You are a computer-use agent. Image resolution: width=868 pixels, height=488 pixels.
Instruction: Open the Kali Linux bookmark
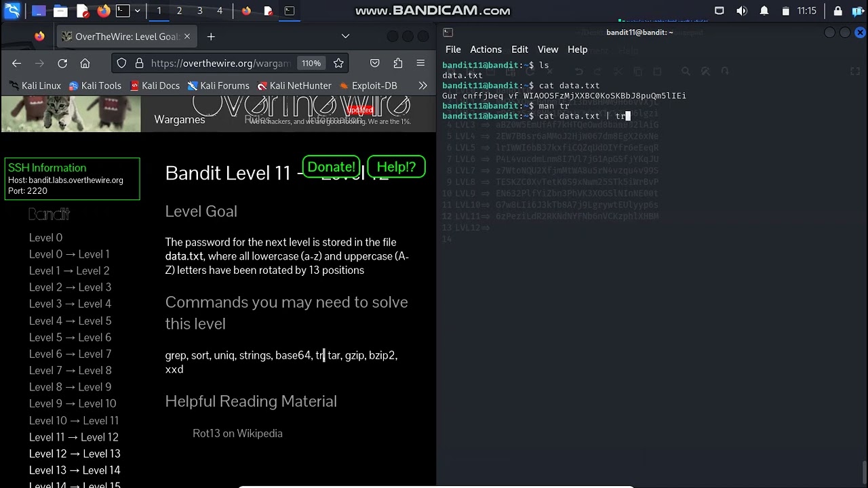click(35, 86)
